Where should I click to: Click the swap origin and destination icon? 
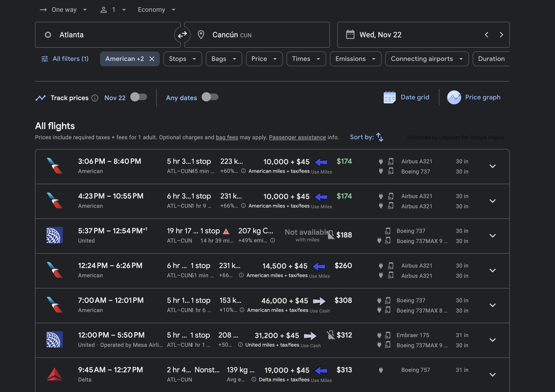pyautogui.click(x=182, y=35)
